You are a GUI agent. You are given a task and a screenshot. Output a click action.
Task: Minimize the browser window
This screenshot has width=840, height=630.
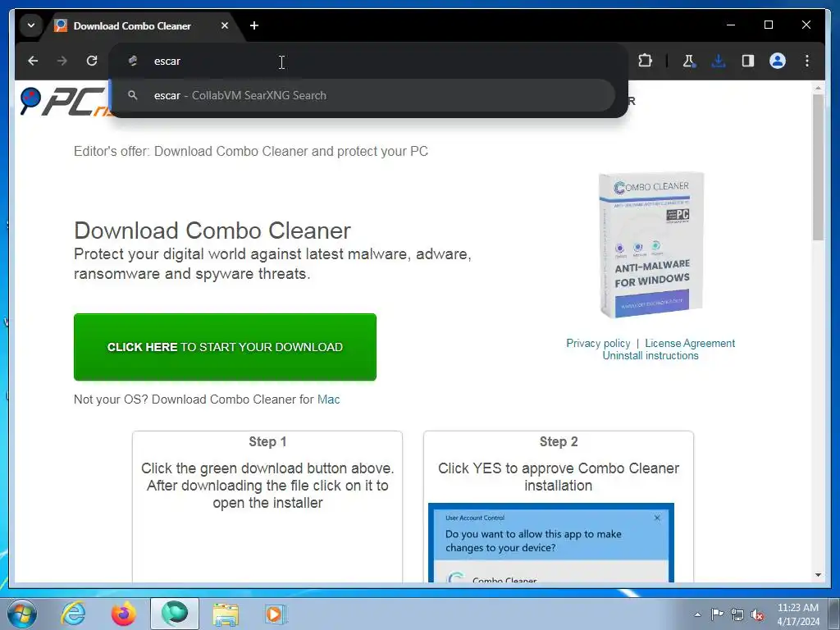click(x=731, y=25)
